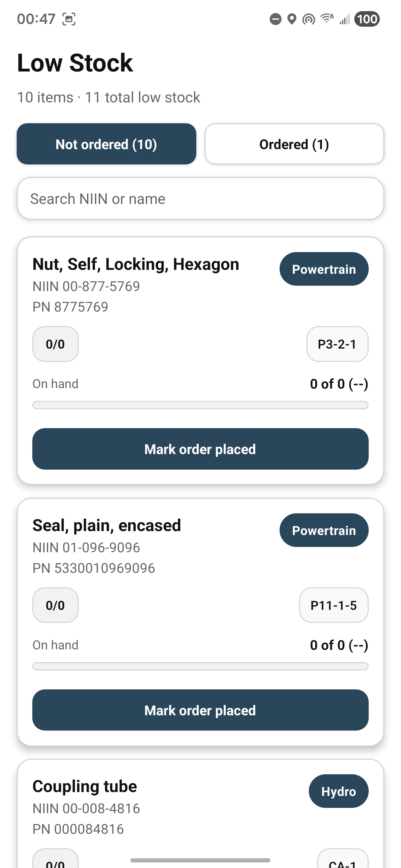Viewport: 401px width, 868px height.
Task: Click the on-hand progress bar for Seal
Action: (x=200, y=666)
